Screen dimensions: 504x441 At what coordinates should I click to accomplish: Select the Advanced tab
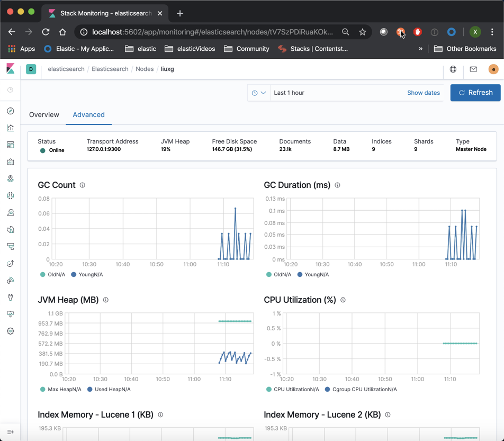pos(89,115)
